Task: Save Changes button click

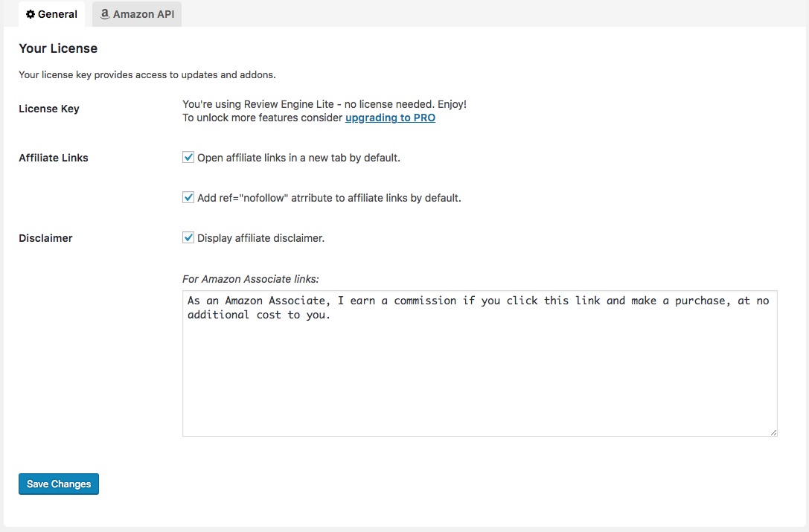Action: point(59,484)
